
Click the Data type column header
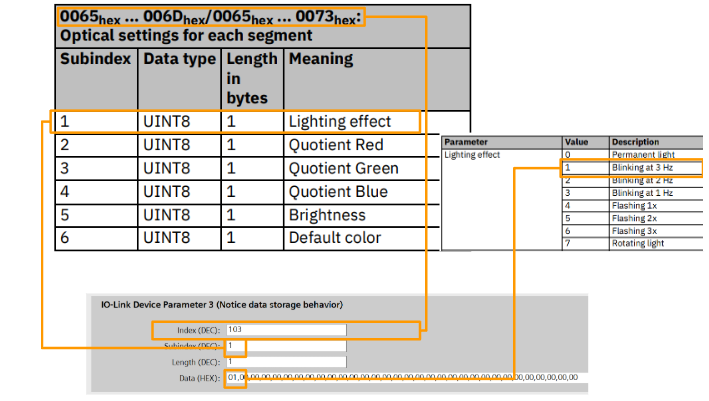click(x=179, y=59)
